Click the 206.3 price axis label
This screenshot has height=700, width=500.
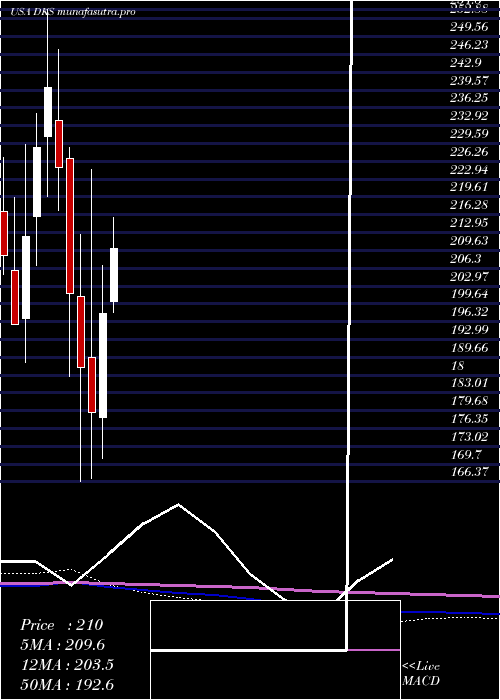466,259
